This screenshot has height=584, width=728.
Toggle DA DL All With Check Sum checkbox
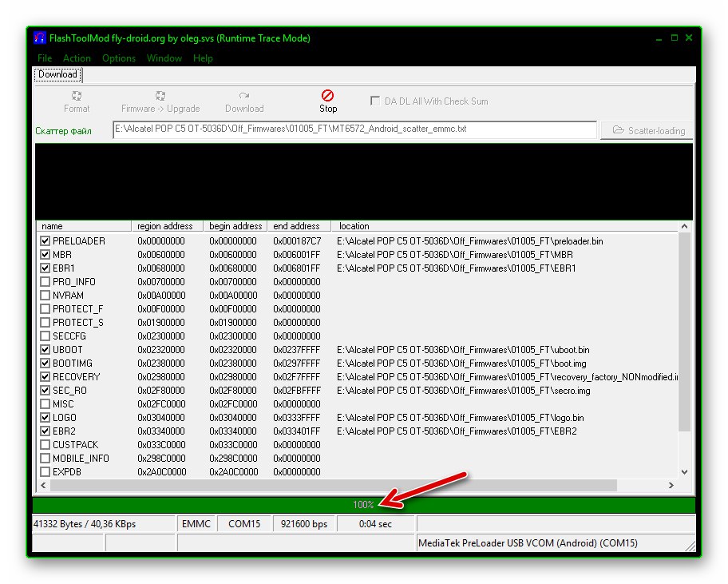[374, 101]
